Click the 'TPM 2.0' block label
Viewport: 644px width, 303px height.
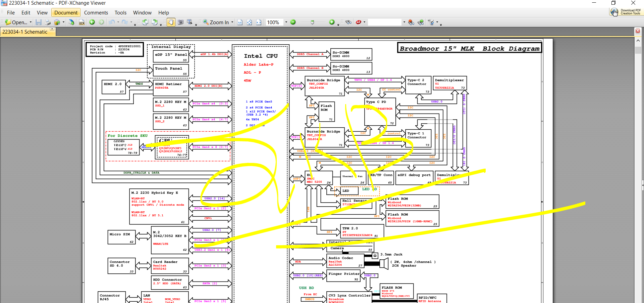[350, 228]
